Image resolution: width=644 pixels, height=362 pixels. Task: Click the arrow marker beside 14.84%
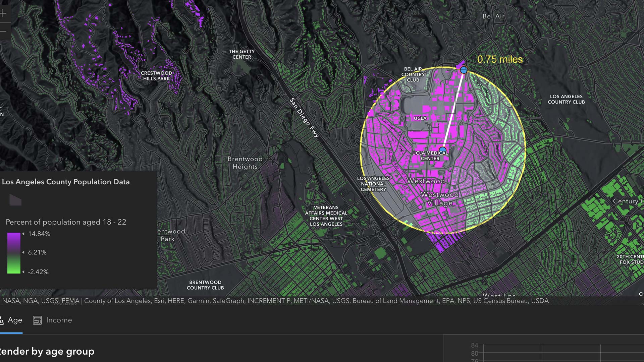pos(23,234)
